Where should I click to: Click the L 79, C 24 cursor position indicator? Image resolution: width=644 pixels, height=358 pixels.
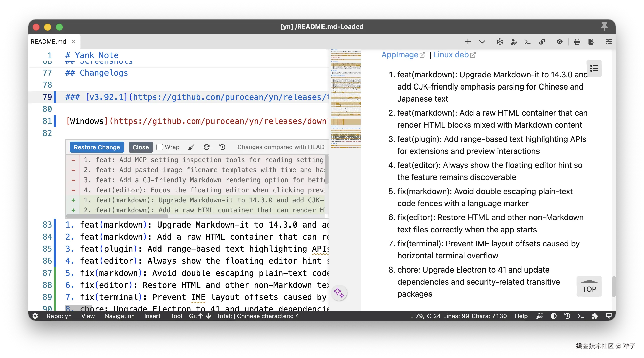425,316
